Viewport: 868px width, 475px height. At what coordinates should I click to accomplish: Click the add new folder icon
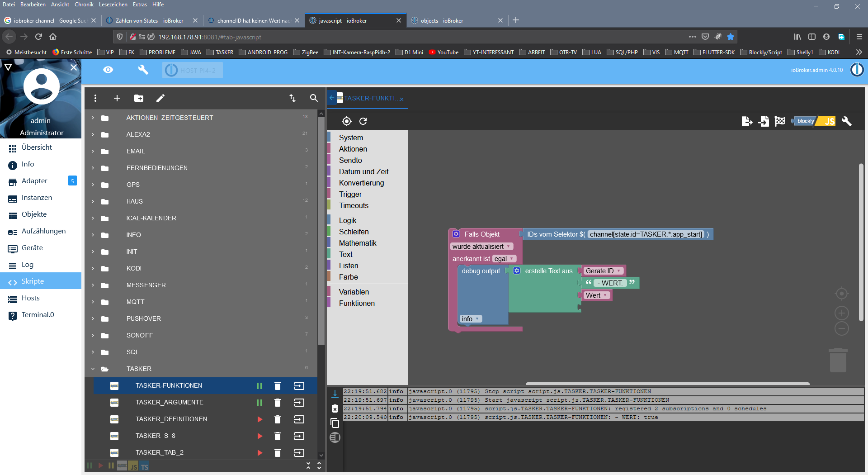click(139, 98)
